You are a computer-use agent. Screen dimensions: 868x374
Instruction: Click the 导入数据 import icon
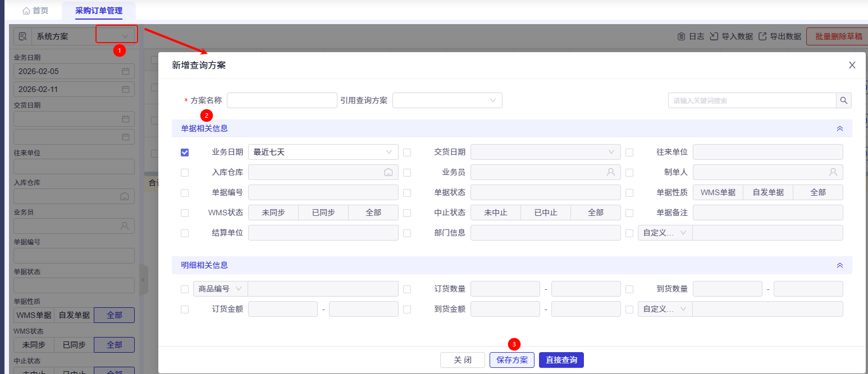pyautogui.click(x=714, y=36)
